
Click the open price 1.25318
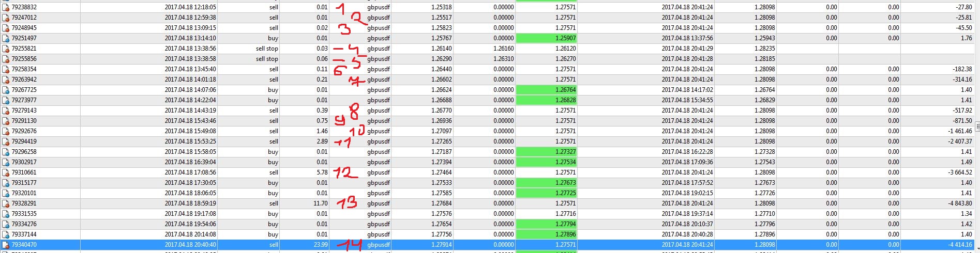pos(441,7)
